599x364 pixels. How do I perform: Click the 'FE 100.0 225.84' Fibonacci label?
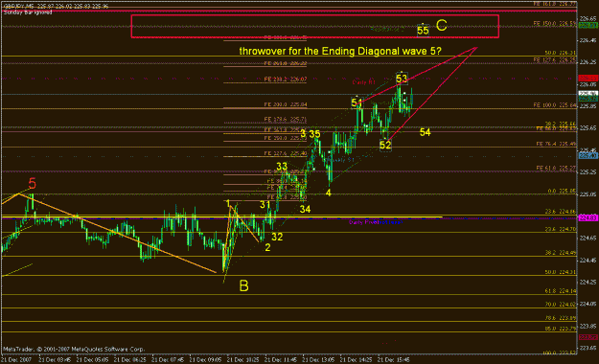[x=555, y=105]
